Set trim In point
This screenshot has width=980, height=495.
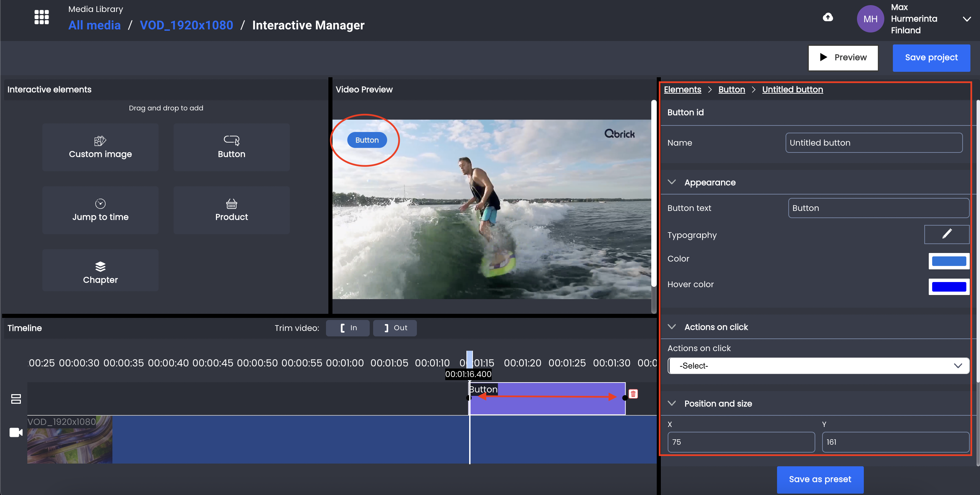point(348,328)
